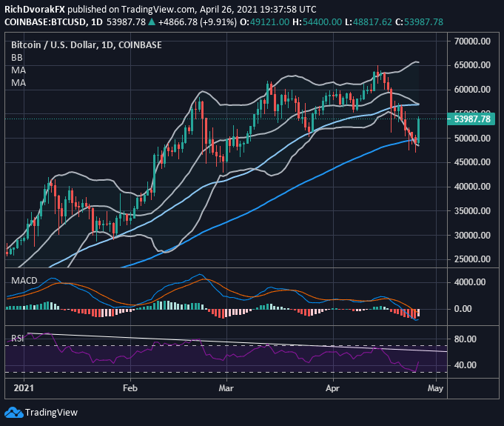Viewport: 504px width, 426px height.
Task: Click the latest green daily candle
Action: 418,130
